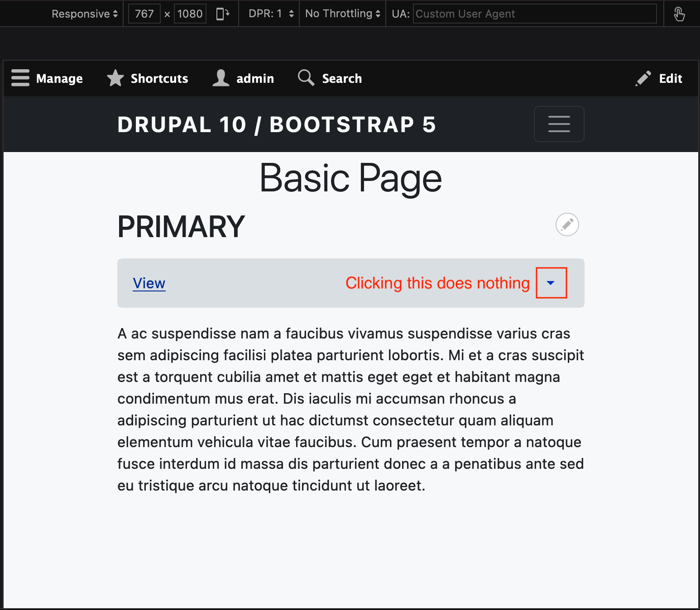The width and height of the screenshot is (700, 610).
Task: Open the No Throttling dropdown
Action: click(x=342, y=14)
